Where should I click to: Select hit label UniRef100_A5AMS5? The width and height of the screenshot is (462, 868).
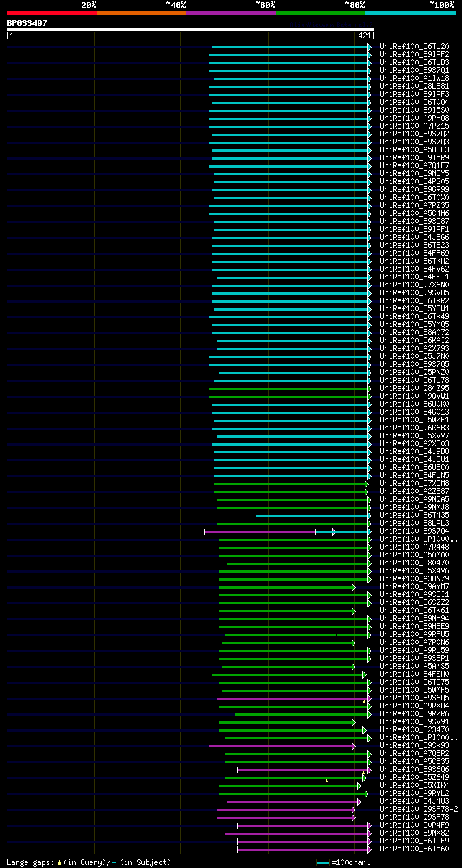point(414,666)
